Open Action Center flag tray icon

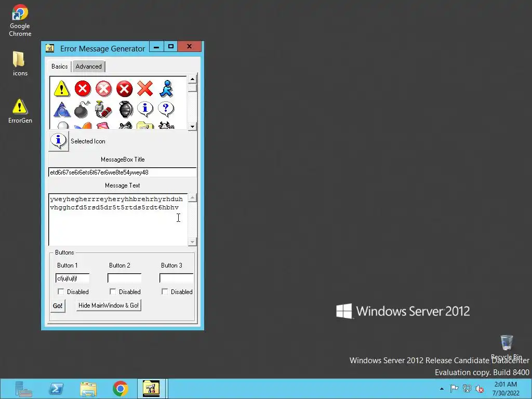[x=454, y=389]
